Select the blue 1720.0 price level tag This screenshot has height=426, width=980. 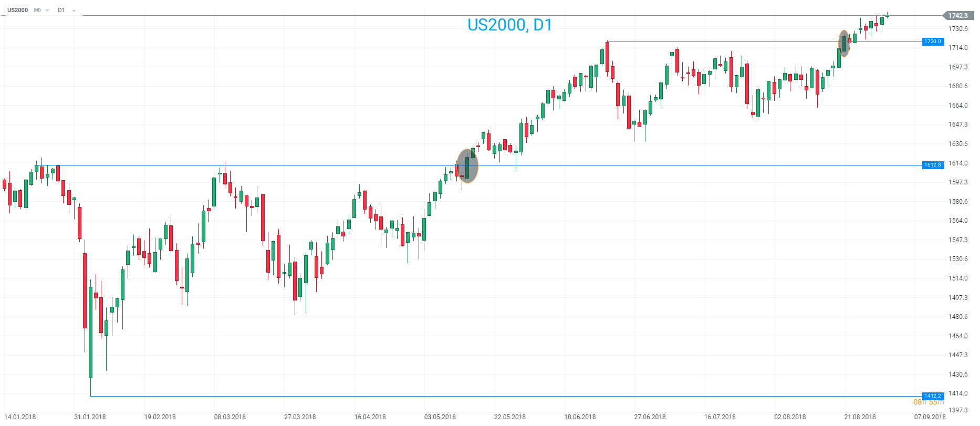933,41
